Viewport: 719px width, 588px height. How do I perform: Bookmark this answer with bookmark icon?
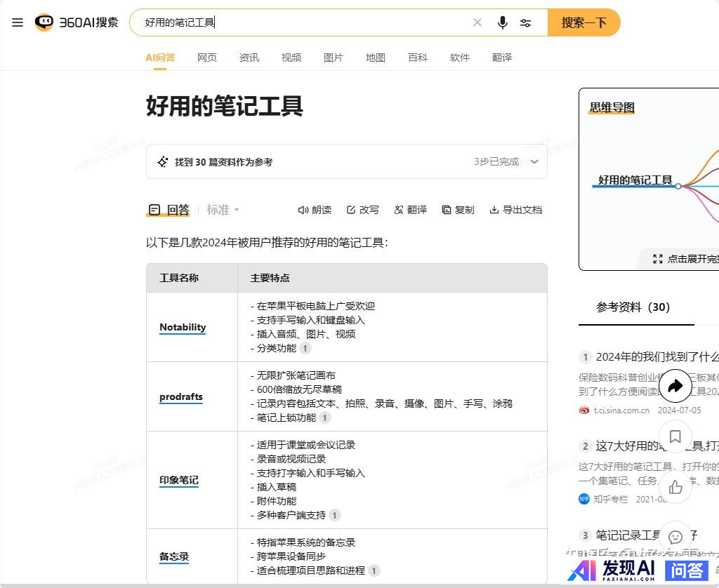tap(675, 437)
